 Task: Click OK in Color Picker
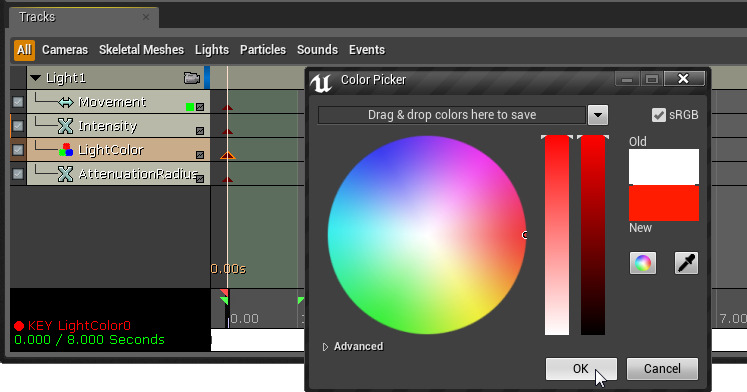[581, 369]
